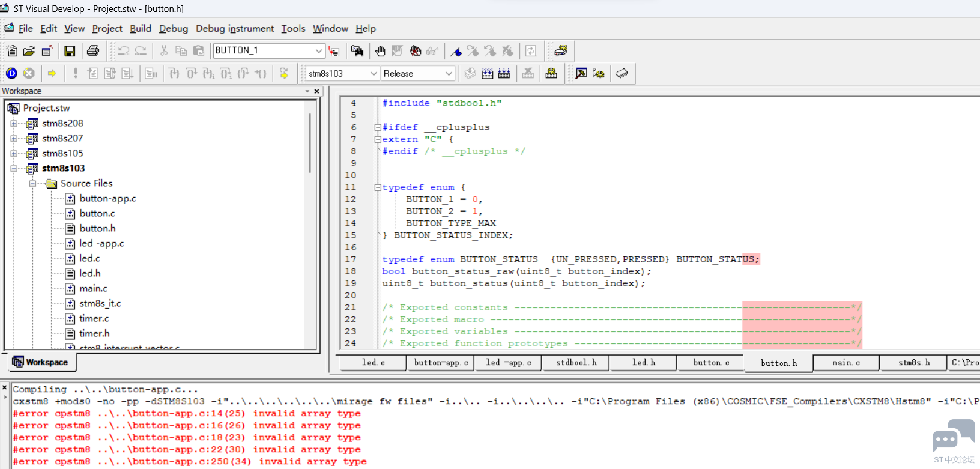
Task: Click the hand breakpoint icon
Action: 380,51
